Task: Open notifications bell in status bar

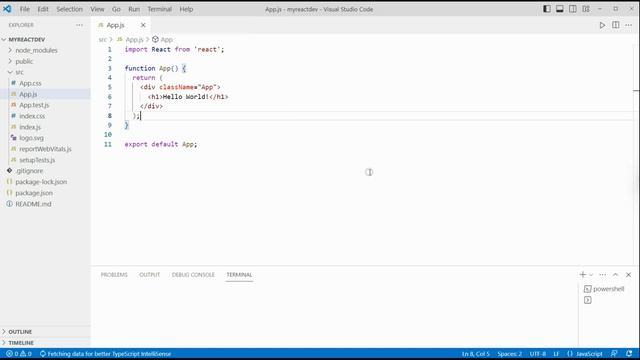Action: 629,354
